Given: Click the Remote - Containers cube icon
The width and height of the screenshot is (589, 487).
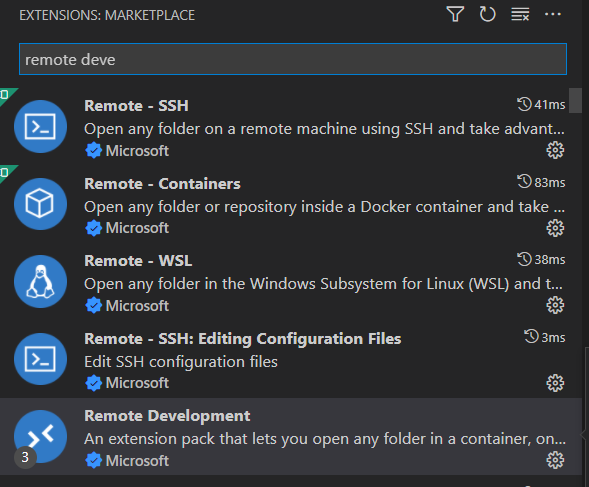Looking at the screenshot, I should tap(41, 204).
